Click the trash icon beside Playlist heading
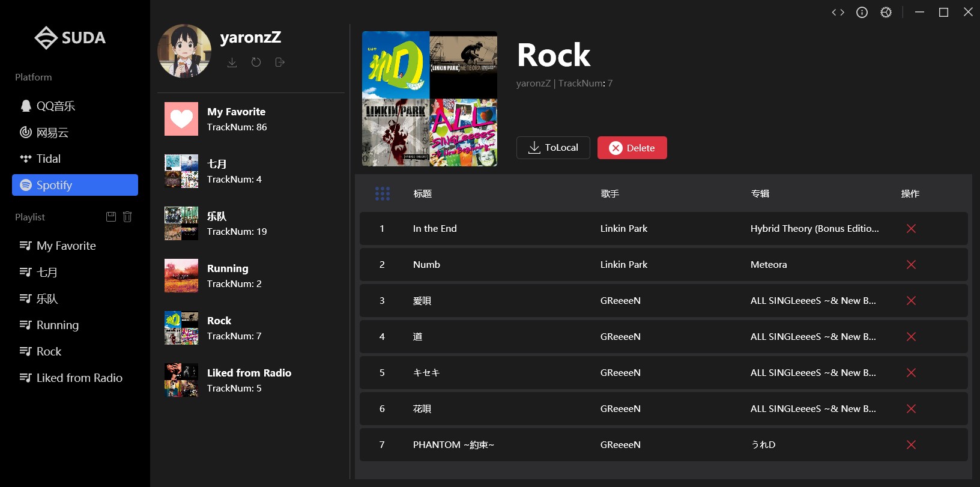This screenshot has height=487, width=980. (127, 217)
